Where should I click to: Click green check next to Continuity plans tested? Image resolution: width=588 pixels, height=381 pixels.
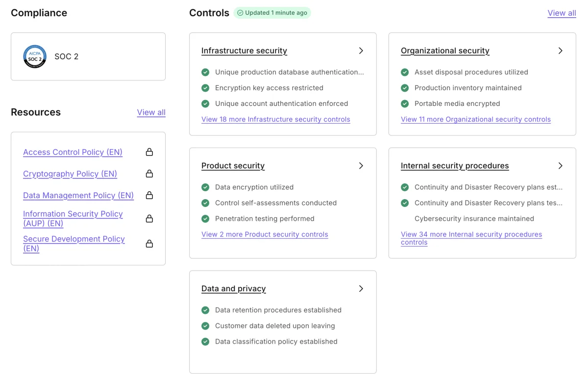click(x=405, y=203)
